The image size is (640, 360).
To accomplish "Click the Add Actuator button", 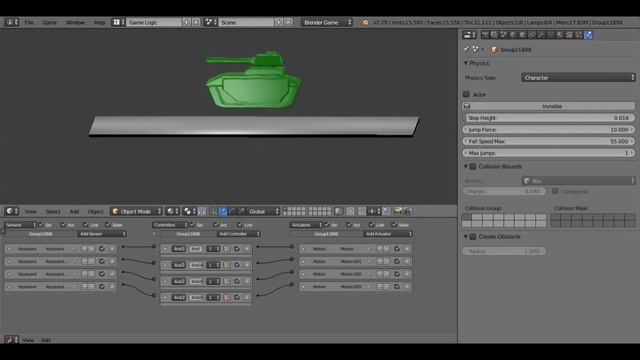I will click(388, 234).
